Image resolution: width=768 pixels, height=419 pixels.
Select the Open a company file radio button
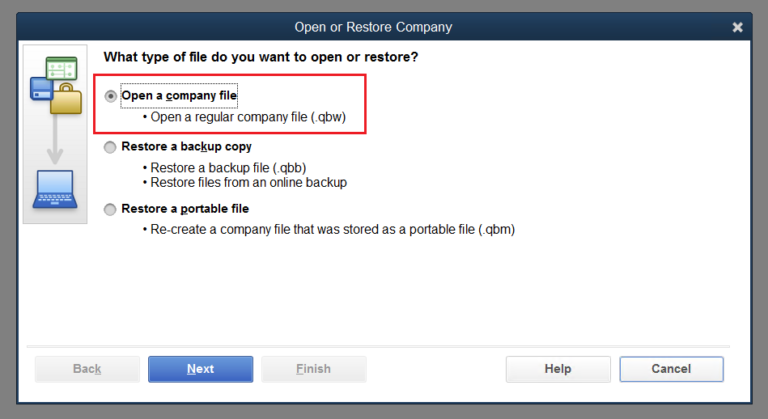(x=111, y=96)
